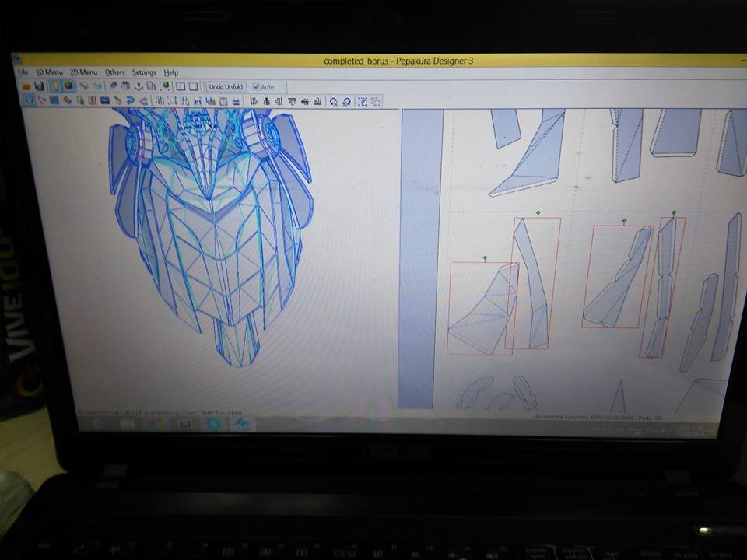Click the Open file folder icon
The height and width of the screenshot is (560, 747).
[26, 86]
